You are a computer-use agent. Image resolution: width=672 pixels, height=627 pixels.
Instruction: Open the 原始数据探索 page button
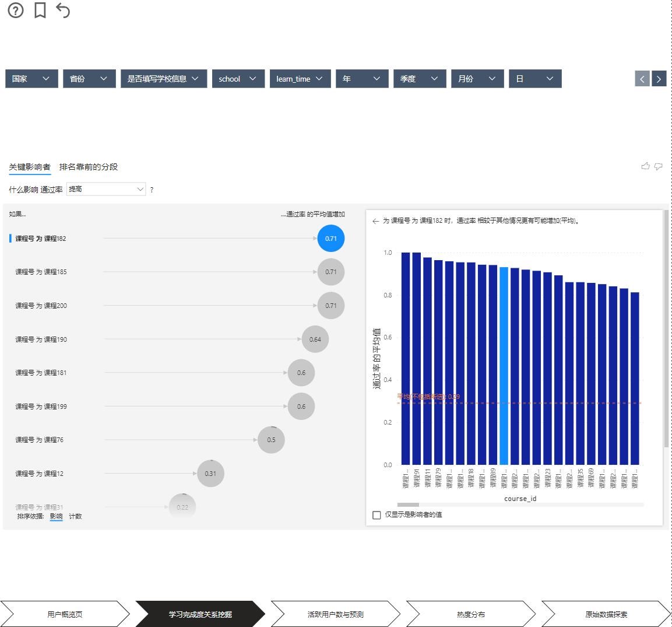tap(606, 614)
